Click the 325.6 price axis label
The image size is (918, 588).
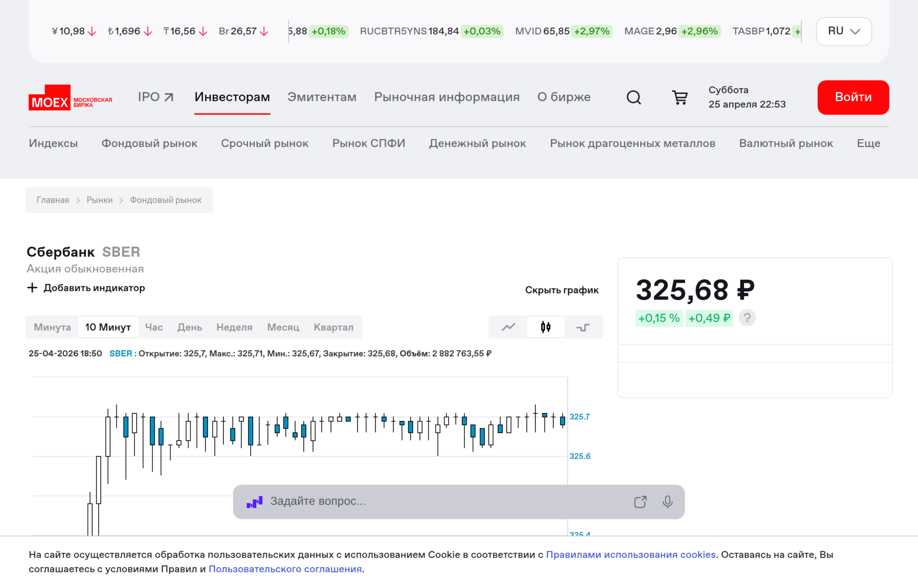point(580,456)
